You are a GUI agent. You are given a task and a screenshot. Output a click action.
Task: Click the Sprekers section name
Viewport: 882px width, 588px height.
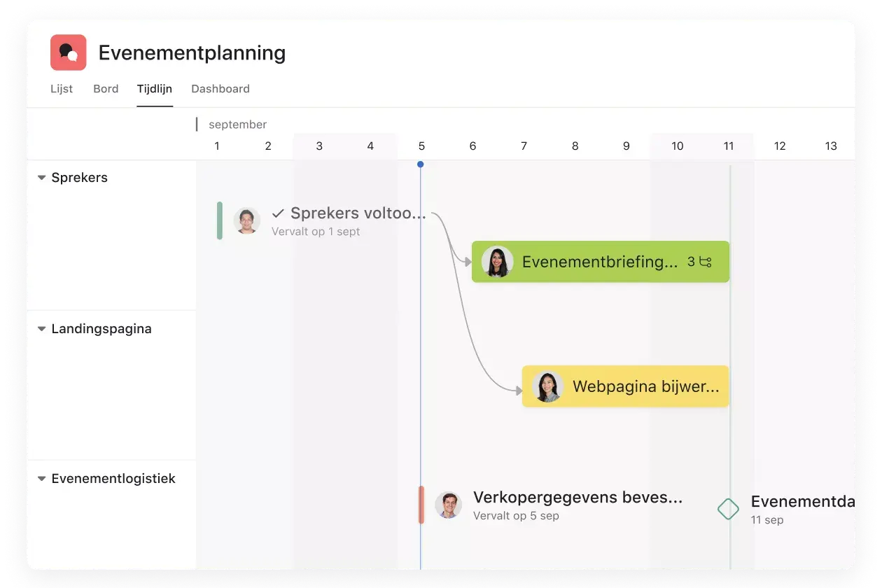click(x=80, y=178)
